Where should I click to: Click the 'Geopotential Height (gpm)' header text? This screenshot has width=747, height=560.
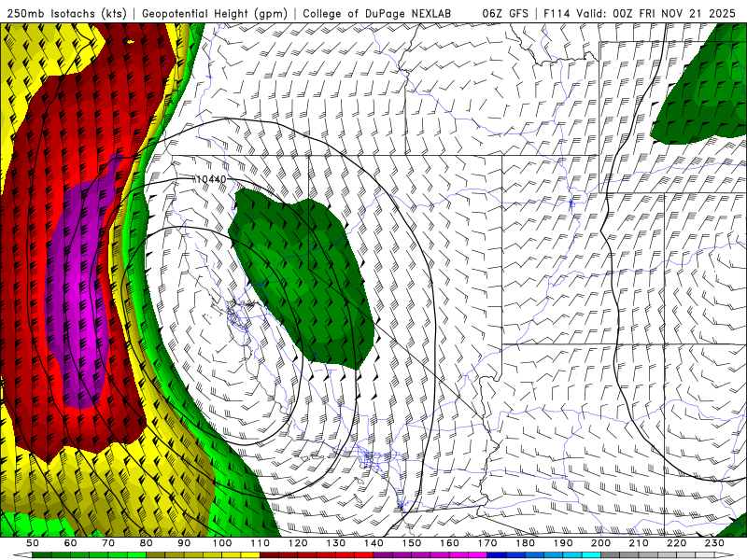coord(215,14)
